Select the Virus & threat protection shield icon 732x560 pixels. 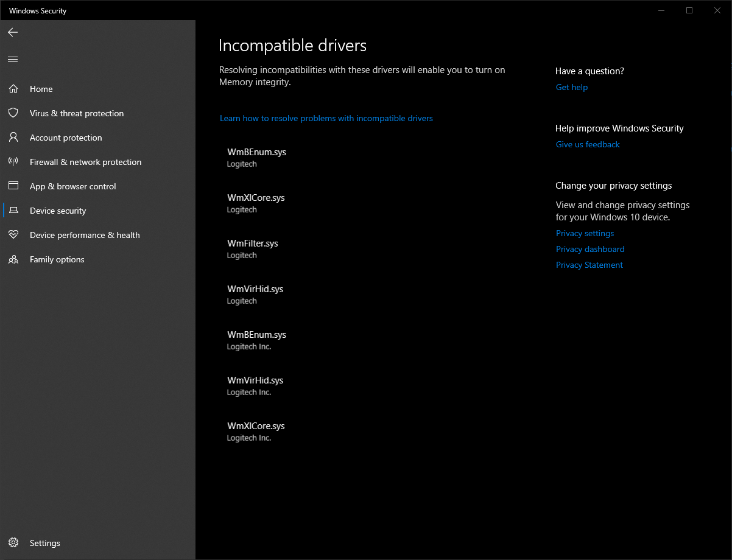(x=13, y=113)
